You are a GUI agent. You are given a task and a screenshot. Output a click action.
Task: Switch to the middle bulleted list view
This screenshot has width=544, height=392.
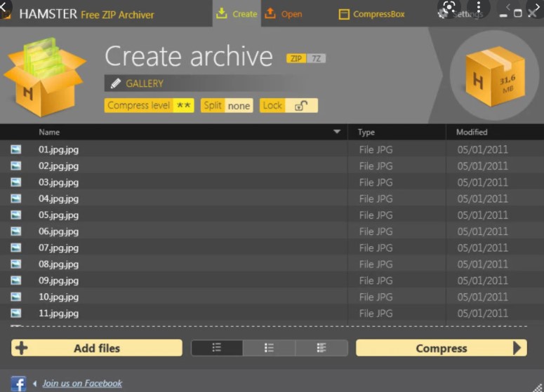click(x=270, y=348)
